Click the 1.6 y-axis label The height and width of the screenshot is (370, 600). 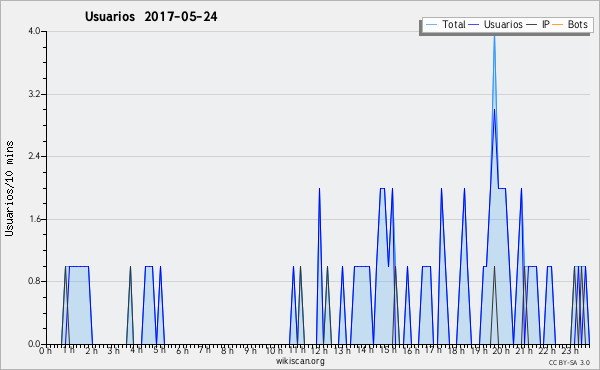coord(34,219)
